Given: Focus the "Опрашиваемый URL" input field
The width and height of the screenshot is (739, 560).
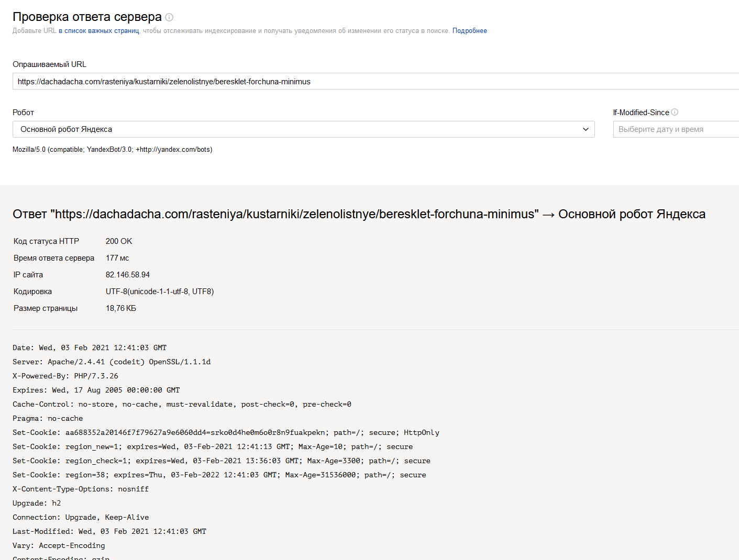Looking at the screenshot, I should 367,82.
